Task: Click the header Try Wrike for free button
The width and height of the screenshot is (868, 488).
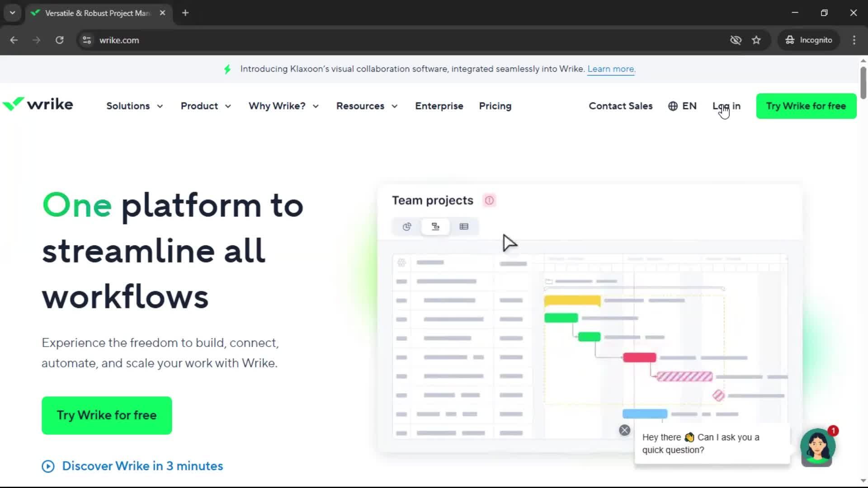Action: tap(806, 106)
